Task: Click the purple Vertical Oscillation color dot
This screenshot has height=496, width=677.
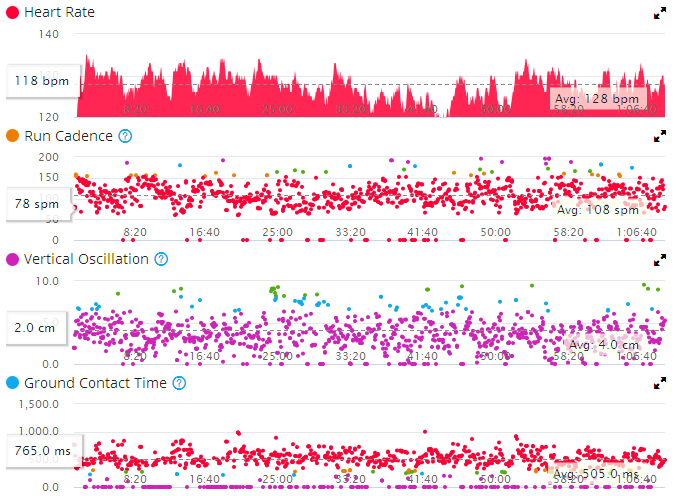Action: (13, 259)
